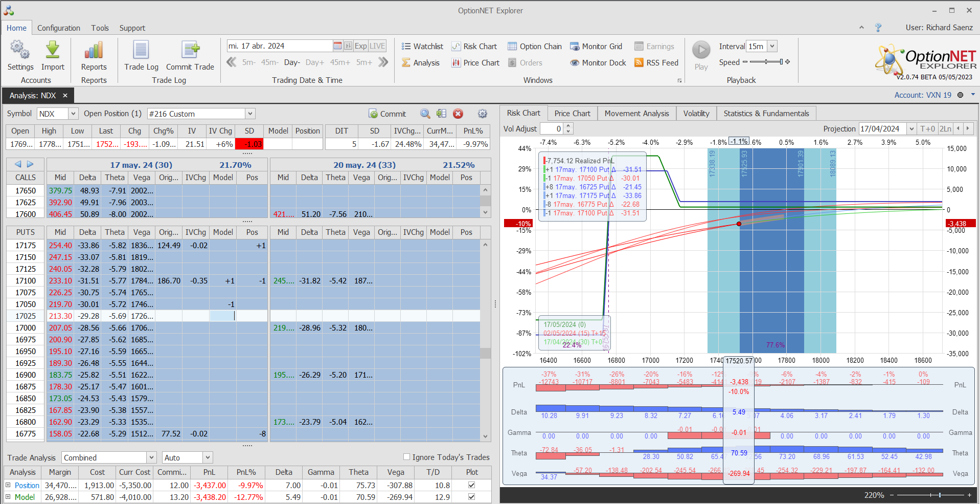
Task: Open the Symbol NDX dropdown
Action: tap(73, 114)
